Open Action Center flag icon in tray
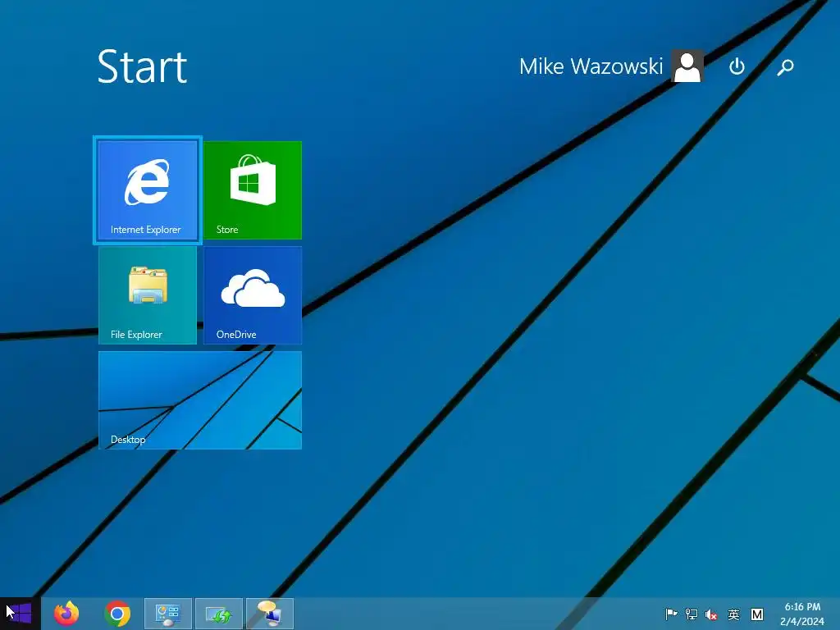The height and width of the screenshot is (630, 840). [x=671, y=614]
